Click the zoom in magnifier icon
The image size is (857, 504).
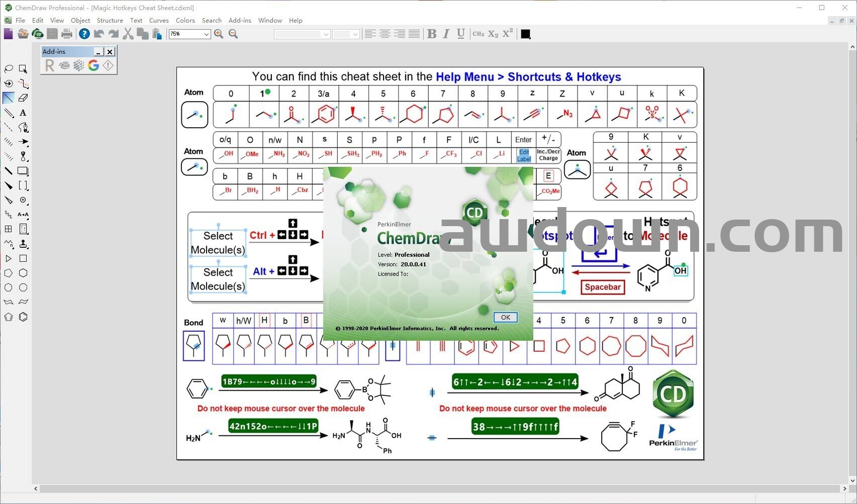point(219,34)
